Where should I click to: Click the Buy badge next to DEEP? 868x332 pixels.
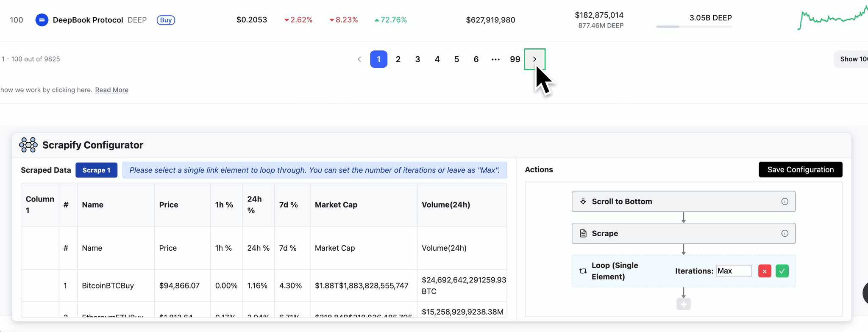pos(166,20)
